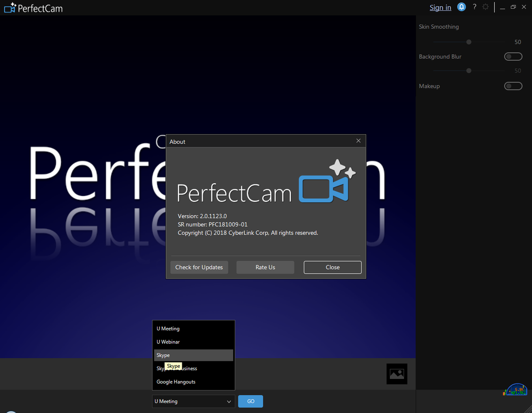This screenshot has width=532, height=413.
Task: Click the Skin Smoothing label
Action: click(x=439, y=27)
